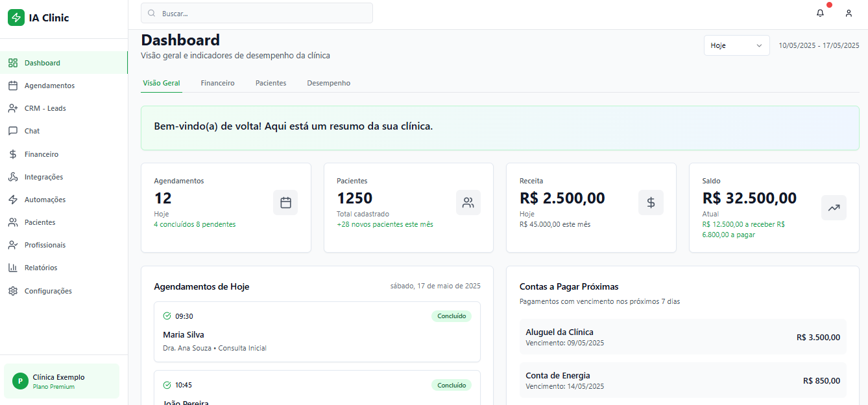
Task: Open Configurações in the sidebar
Action: [x=64, y=291]
